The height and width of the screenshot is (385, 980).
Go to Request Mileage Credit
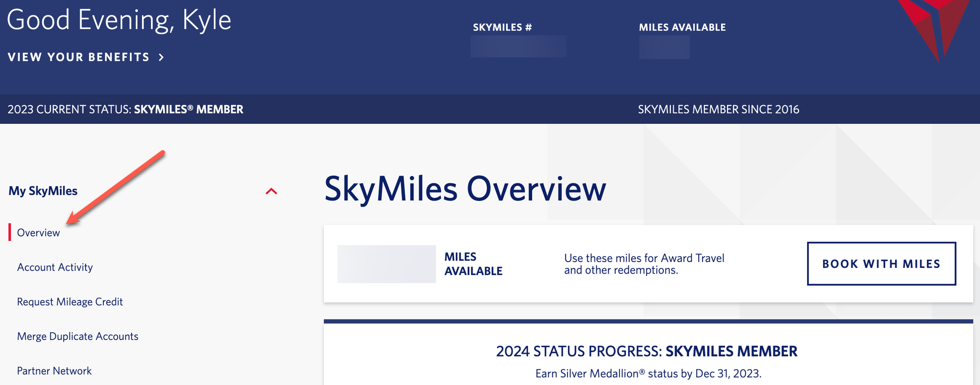click(70, 302)
